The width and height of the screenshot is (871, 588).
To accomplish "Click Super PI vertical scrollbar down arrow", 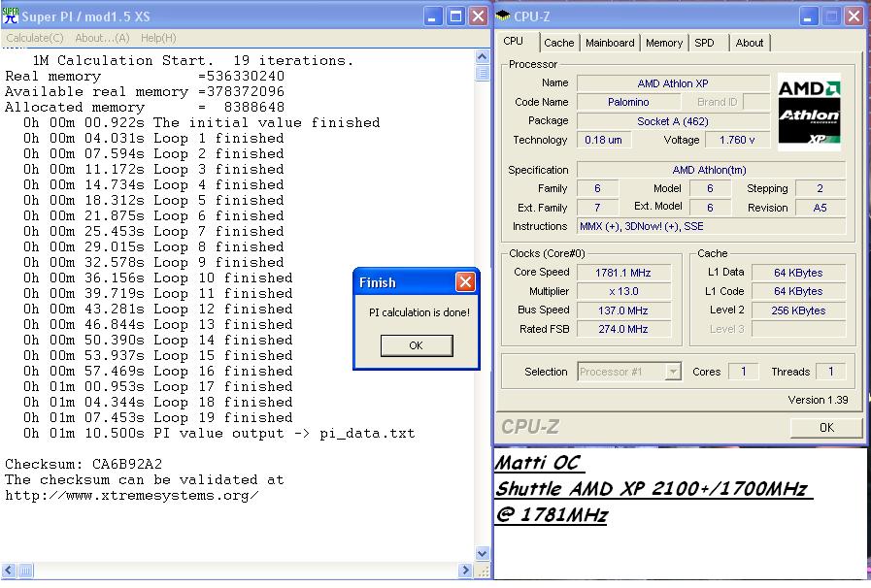I will point(483,553).
